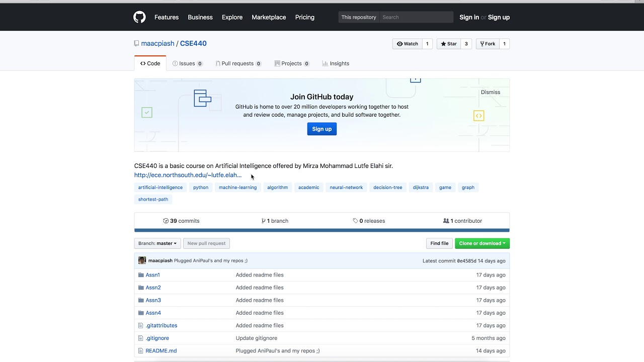Switch to the Code tab
The height and width of the screenshot is (362, 644).
150,63
